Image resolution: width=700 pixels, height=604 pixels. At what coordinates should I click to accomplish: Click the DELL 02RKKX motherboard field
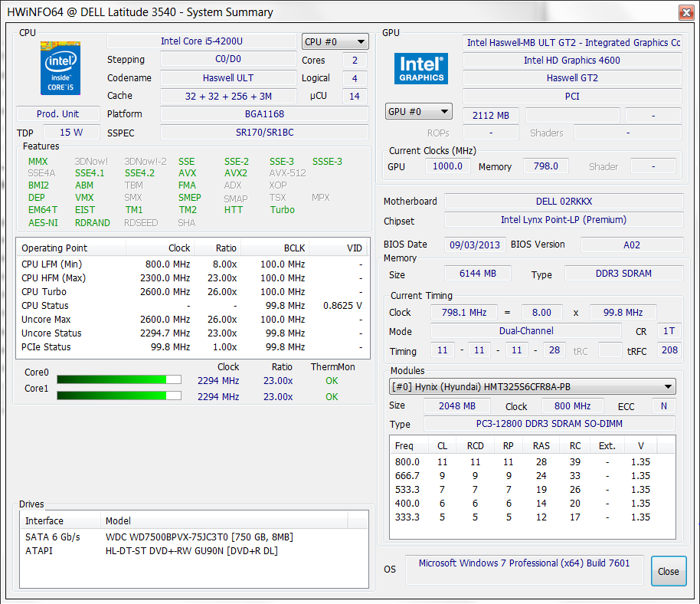pyautogui.click(x=564, y=202)
